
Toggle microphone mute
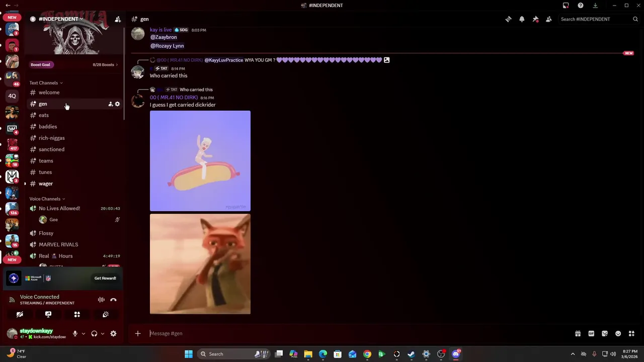pyautogui.click(x=75, y=333)
